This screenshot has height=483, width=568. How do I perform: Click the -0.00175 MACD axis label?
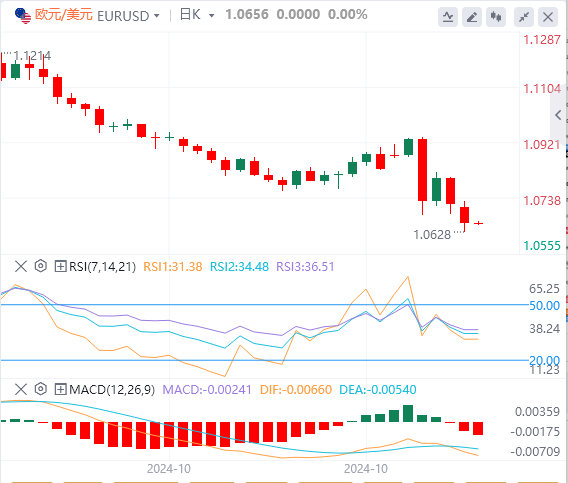tap(535, 432)
